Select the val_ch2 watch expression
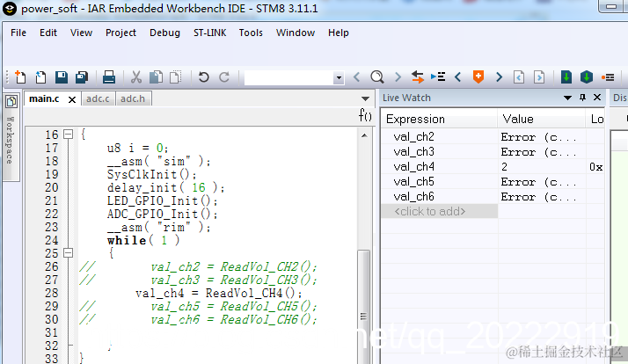The width and height of the screenshot is (628, 364). click(413, 137)
